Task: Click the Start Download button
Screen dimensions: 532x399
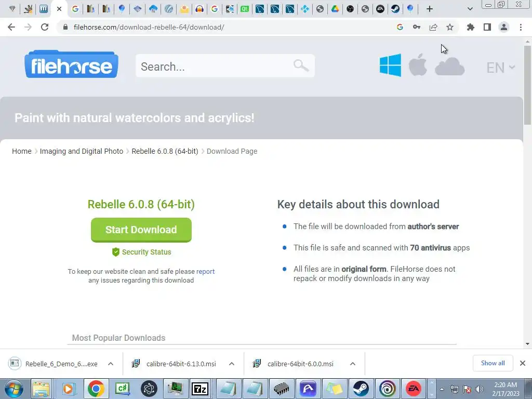Action: (x=141, y=230)
